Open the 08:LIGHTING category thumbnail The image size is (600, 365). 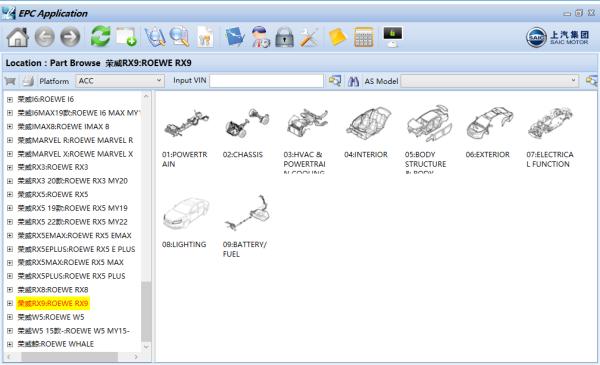186,213
